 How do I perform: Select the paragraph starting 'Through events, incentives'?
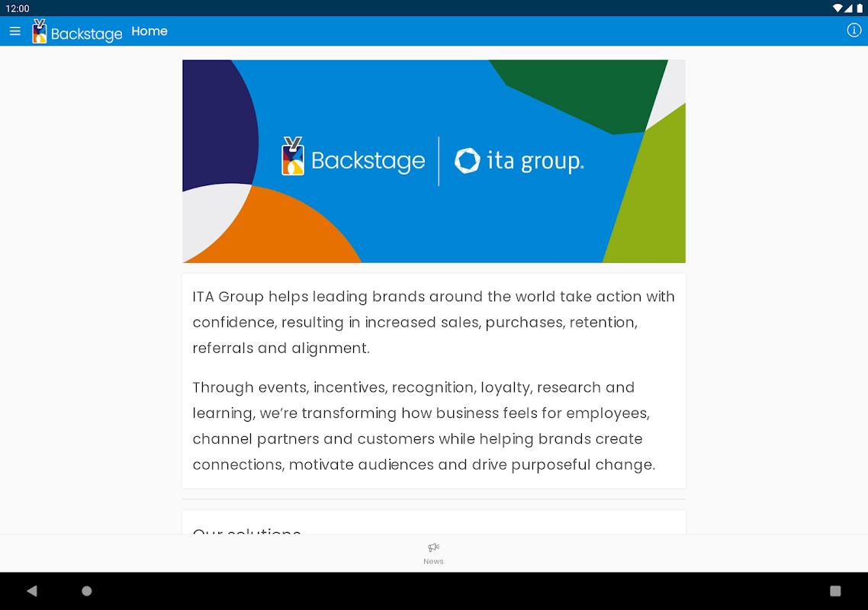[424, 425]
